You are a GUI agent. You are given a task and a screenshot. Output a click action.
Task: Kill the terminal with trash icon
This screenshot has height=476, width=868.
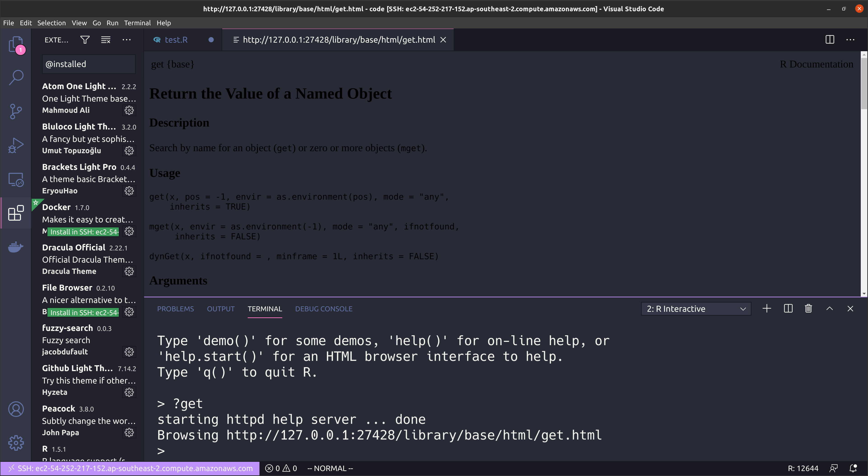coord(808,308)
